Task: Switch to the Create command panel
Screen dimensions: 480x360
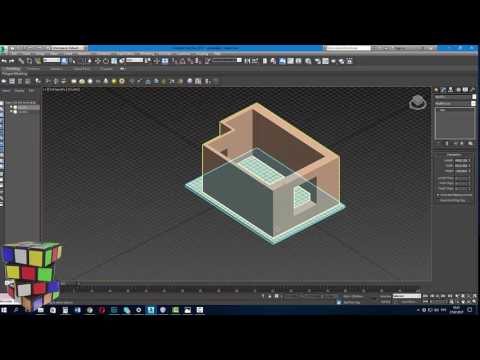Action: [x=436, y=90]
